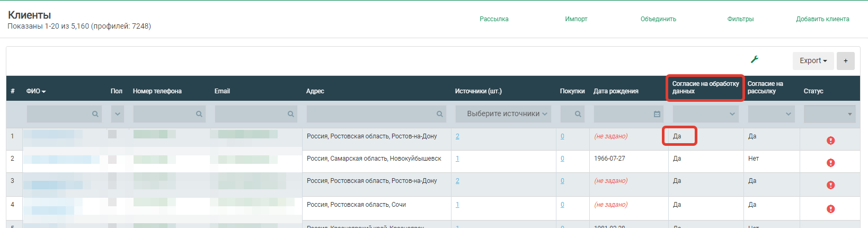Image resolution: width=868 pixels, height=228 pixels.
Task: Click the calendar icon in birth date filter
Action: click(x=657, y=114)
